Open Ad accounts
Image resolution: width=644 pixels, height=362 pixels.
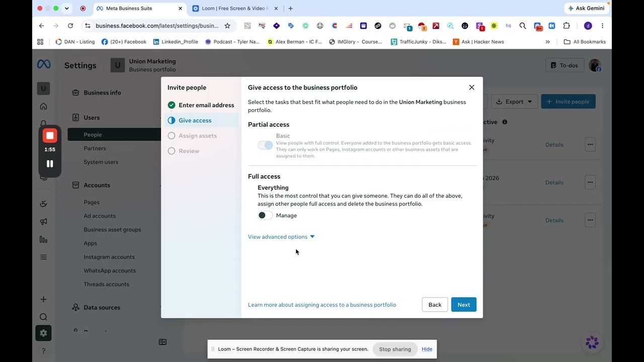[x=100, y=216]
